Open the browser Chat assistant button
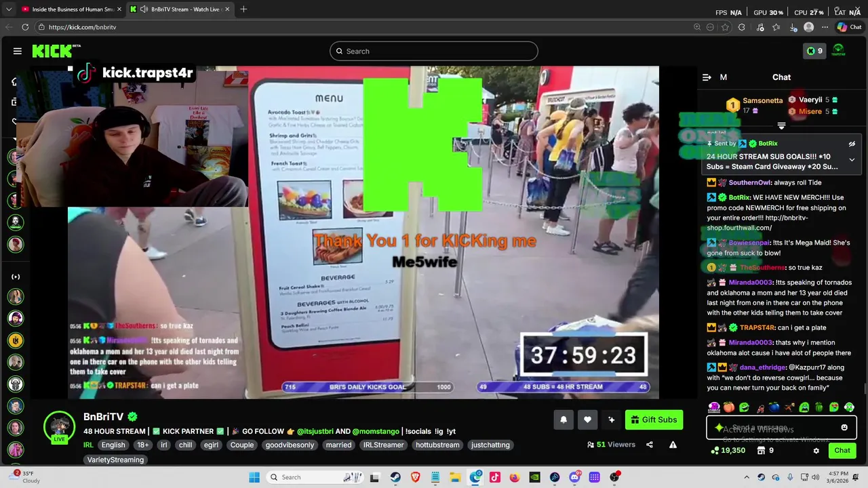The height and width of the screenshot is (488, 868). pyautogui.click(x=849, y=27)
